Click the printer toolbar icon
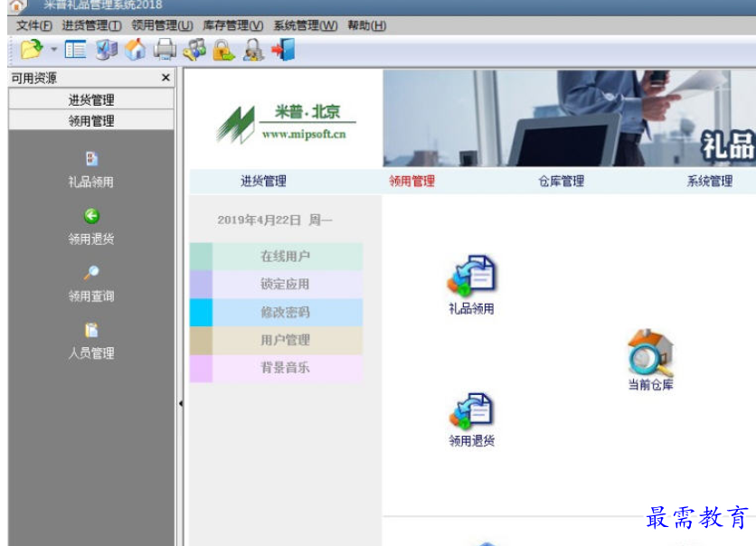This screenshot has width=756, height=546. (165, 49)
